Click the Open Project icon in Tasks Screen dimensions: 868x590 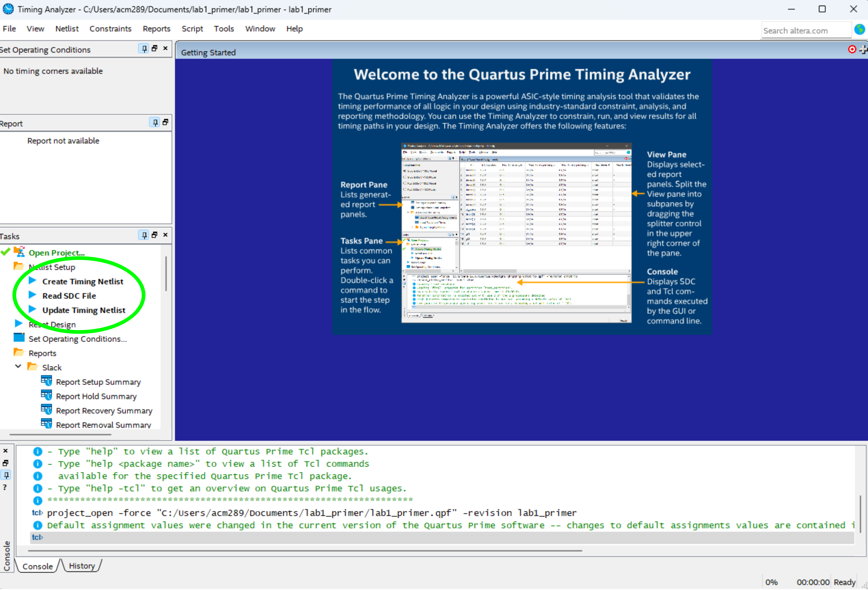pyautogui.click(x=19, y=252)
